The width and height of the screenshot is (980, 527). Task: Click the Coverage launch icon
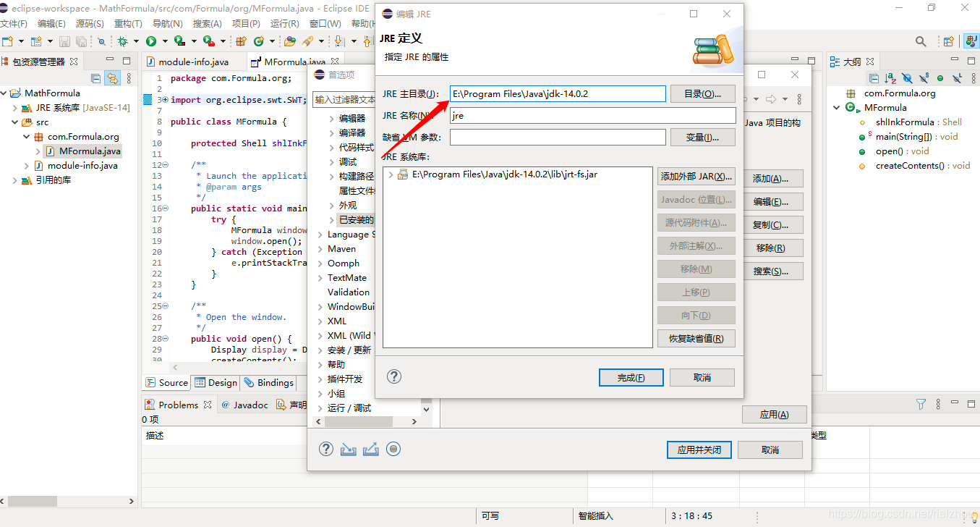(179, 42)
